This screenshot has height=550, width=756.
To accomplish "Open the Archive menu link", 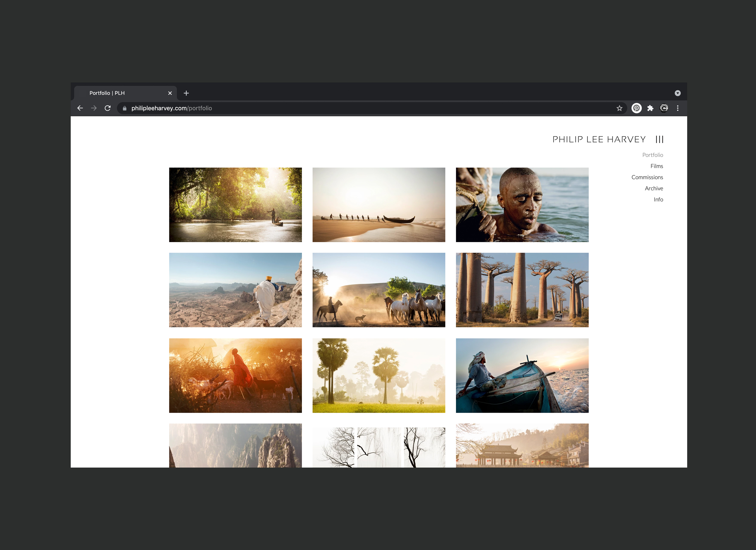I will coord(654,188).
